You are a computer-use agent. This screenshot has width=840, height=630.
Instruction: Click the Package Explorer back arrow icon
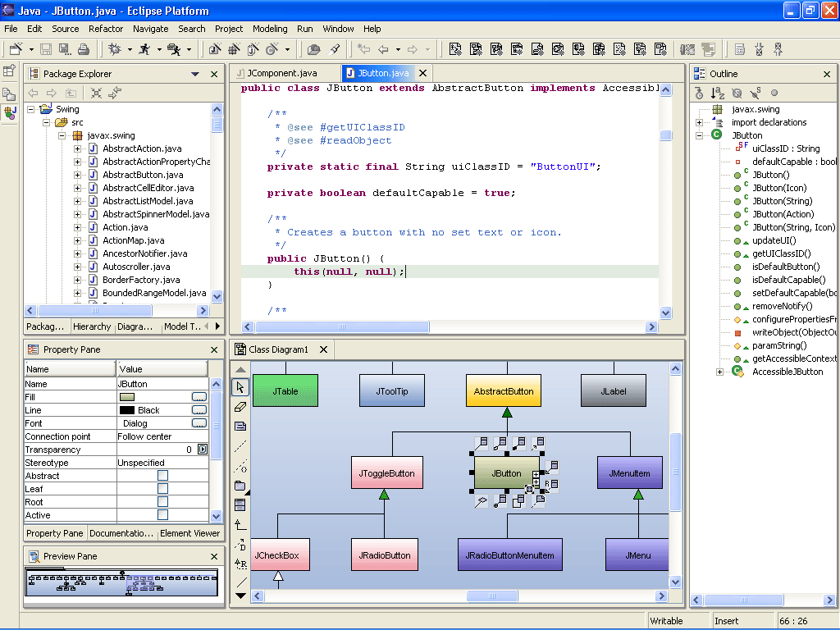point(33,93)
